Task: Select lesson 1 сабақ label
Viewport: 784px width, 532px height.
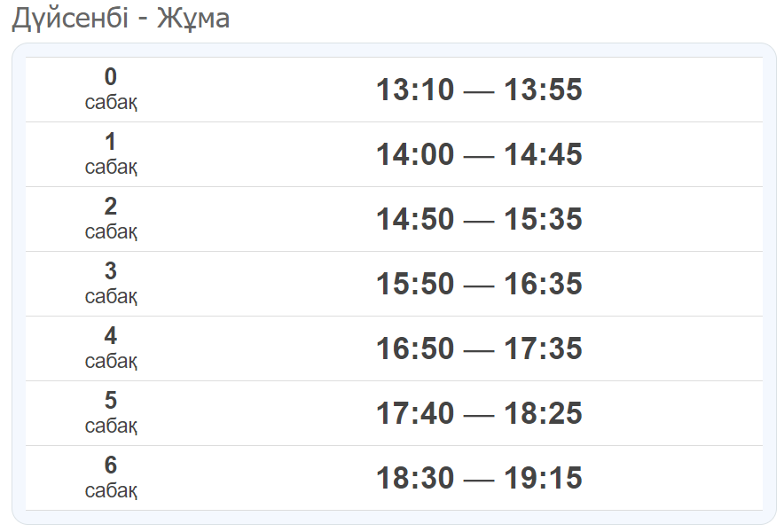Action: [x=111, y=154]
